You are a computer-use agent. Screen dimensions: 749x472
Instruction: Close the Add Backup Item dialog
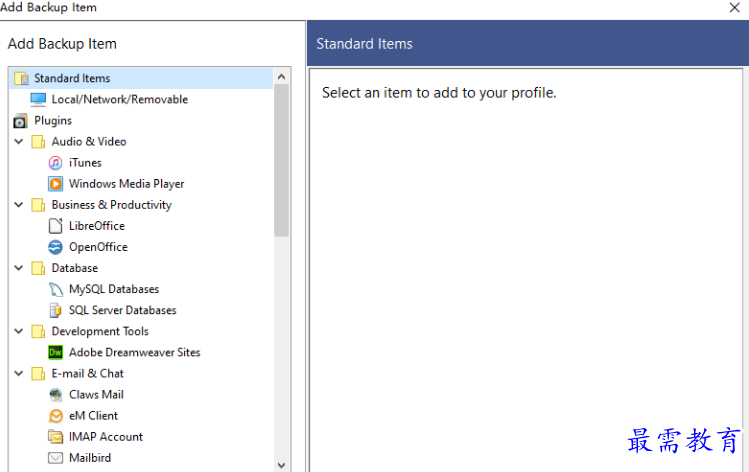(735, 8)
